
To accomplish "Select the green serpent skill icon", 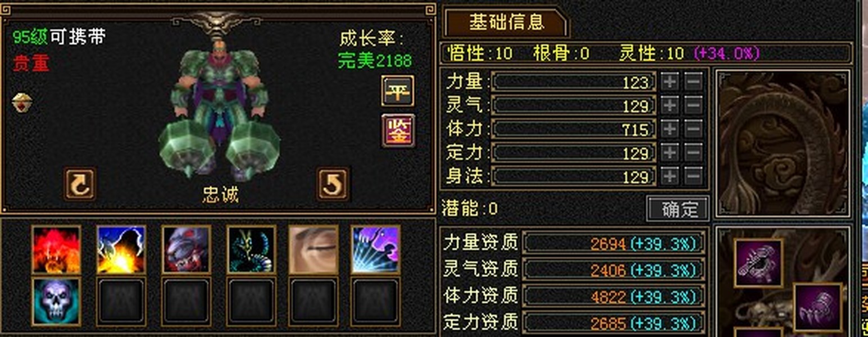I will click(251, 250).
